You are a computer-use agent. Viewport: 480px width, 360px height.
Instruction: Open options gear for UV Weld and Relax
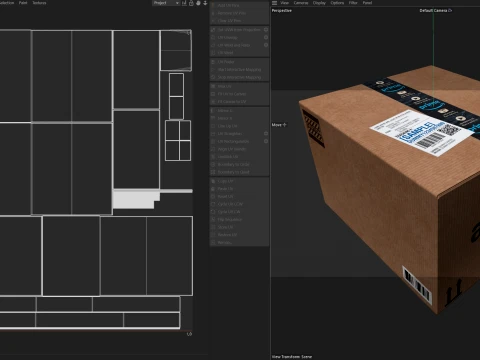266,45
